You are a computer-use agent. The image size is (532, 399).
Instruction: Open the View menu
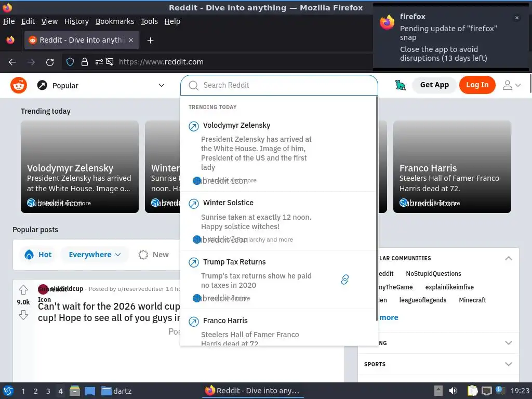tap(49, 21)
